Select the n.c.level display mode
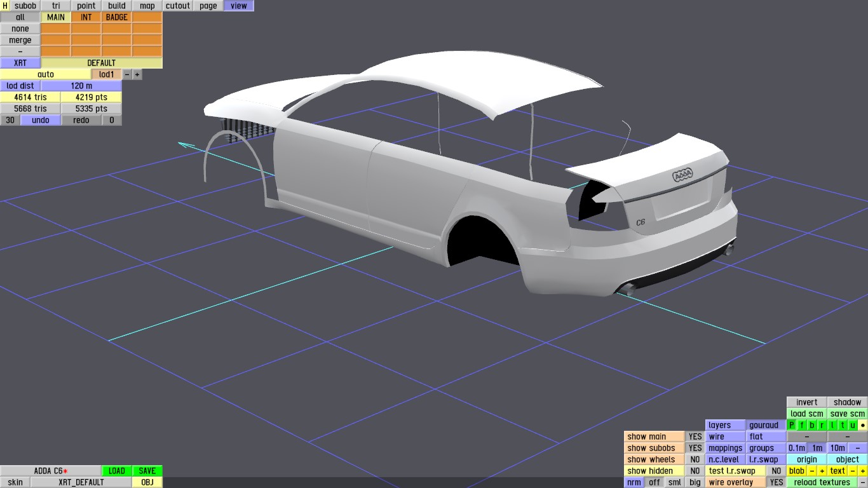 726,459
